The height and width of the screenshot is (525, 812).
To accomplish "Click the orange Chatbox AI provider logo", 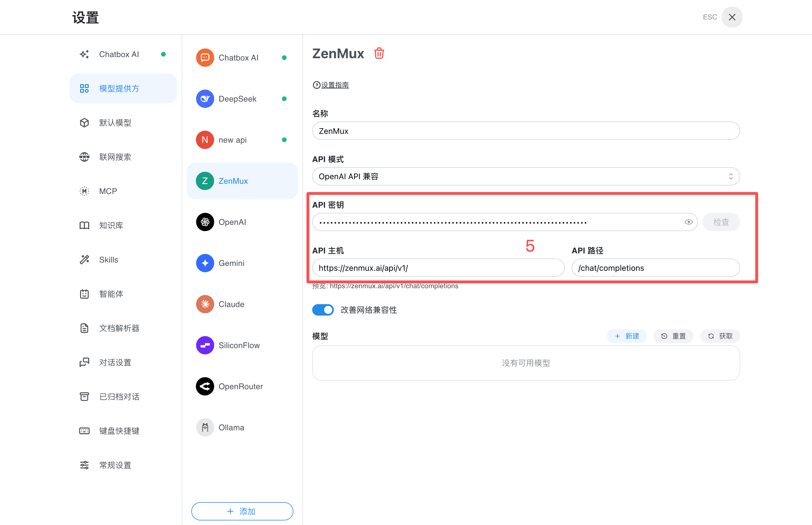I will click(205, 58).
